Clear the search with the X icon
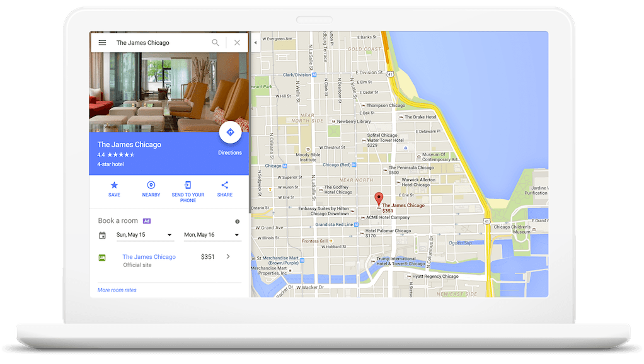This screenshot has width=644, height=364. tap(237, 43)
